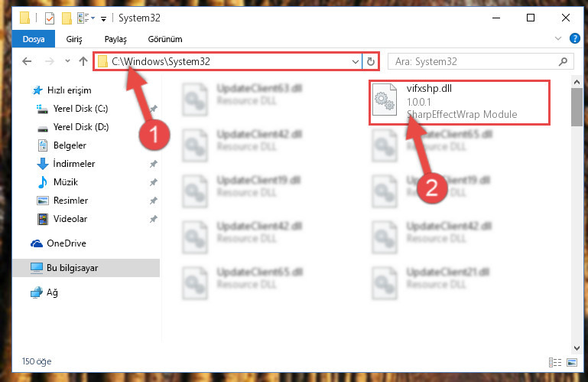The height and width of the screenshot is (382, 588).
Task: Click the Properties quick access icon
Action: (x=49, y=18)
